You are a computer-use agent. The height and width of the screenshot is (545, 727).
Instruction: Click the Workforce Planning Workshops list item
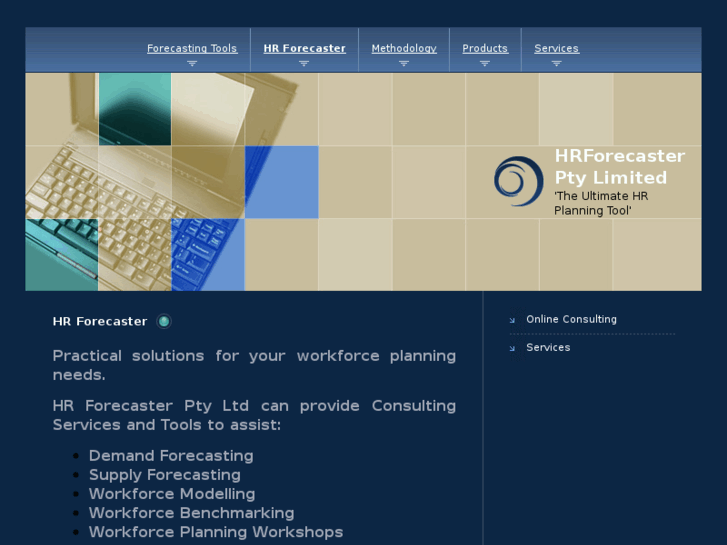(x=216, y=532)
